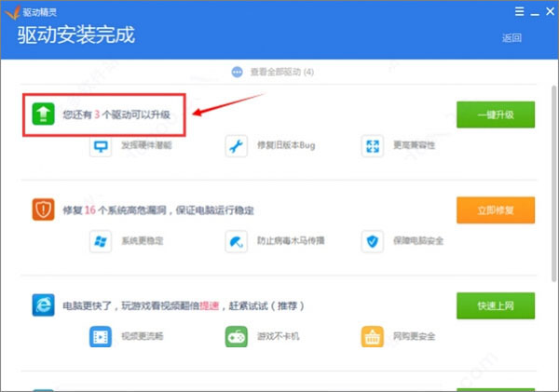
Task: Click the orange security shield icon
Action: pos(43,210)
